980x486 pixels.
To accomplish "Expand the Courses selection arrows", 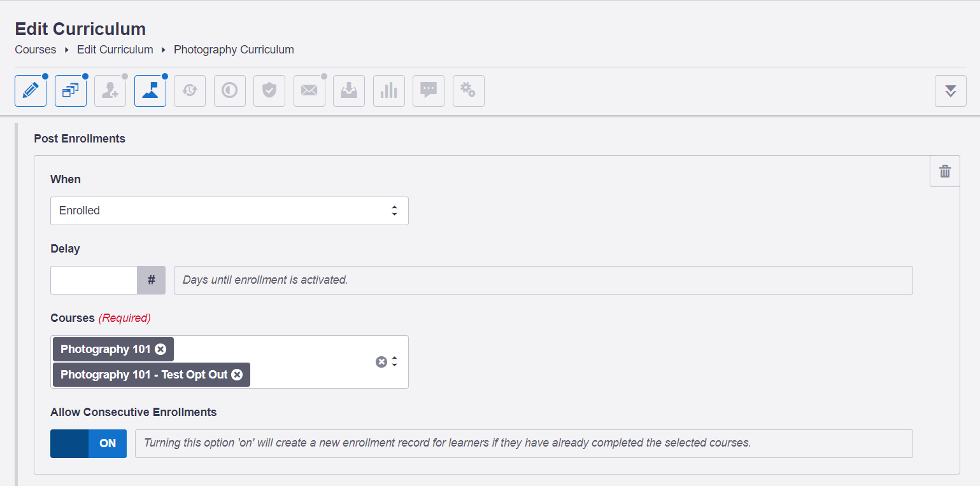I will [395, 362].
